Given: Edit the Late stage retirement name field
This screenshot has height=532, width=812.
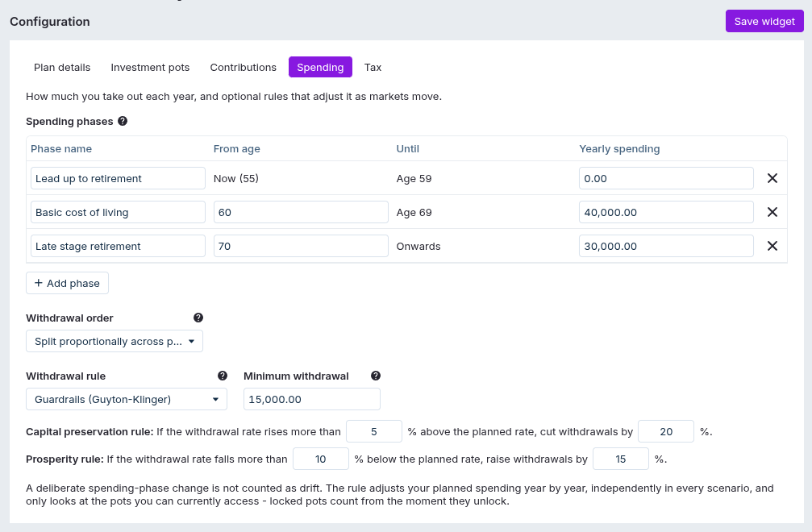Looking at the screenshot, I should tap(118, 246).
